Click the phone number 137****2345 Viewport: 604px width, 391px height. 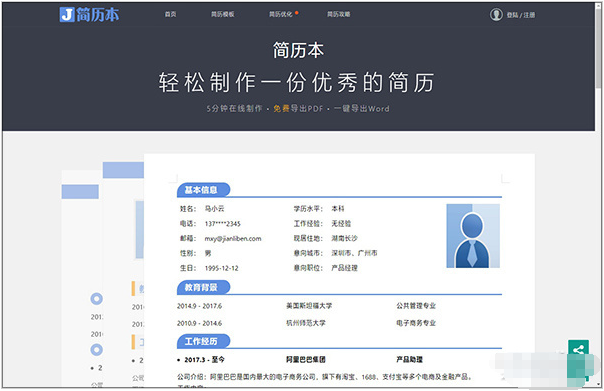[223, 224]
